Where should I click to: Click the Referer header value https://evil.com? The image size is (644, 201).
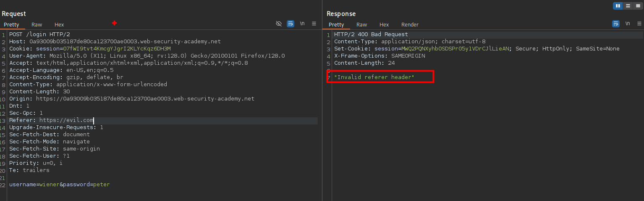[66, 120]
